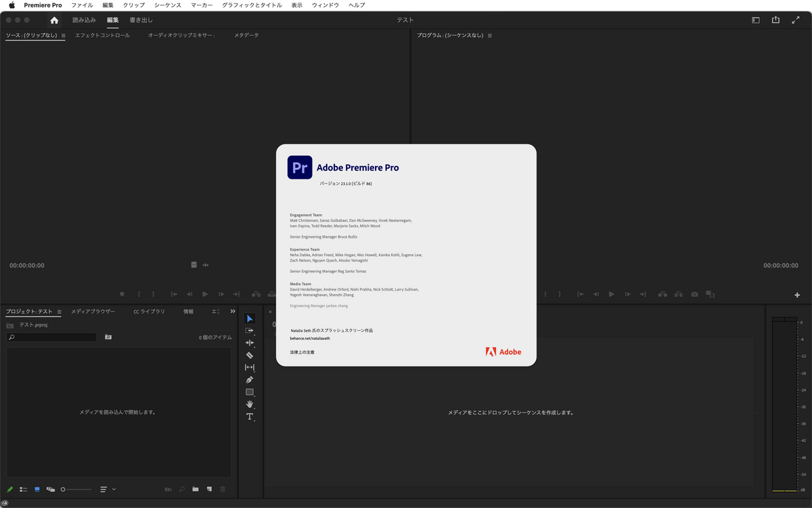Play in the Program monitor
Viewport: 812px width, 508px height.
coord(611,294)
